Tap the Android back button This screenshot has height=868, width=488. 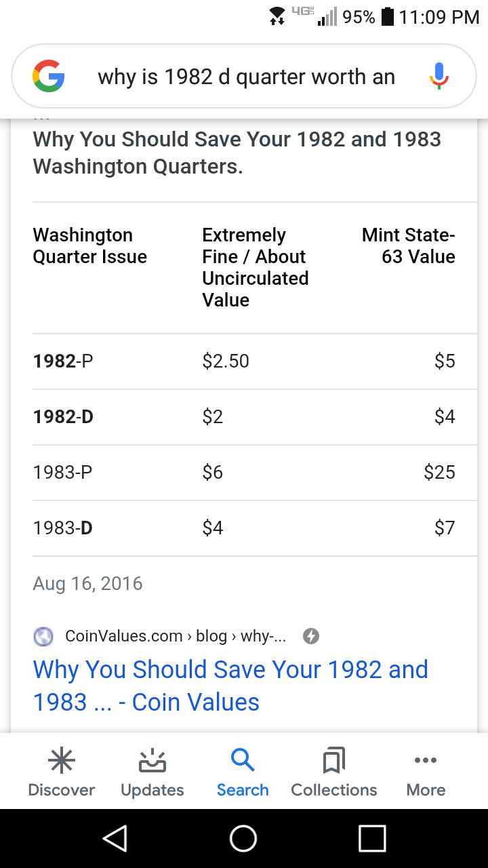click(x=115, y=838)
